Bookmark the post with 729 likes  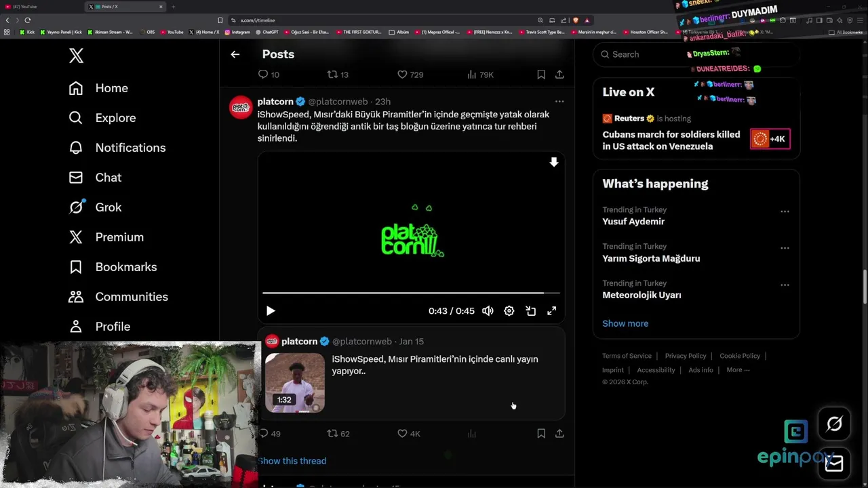coord(541,75)
